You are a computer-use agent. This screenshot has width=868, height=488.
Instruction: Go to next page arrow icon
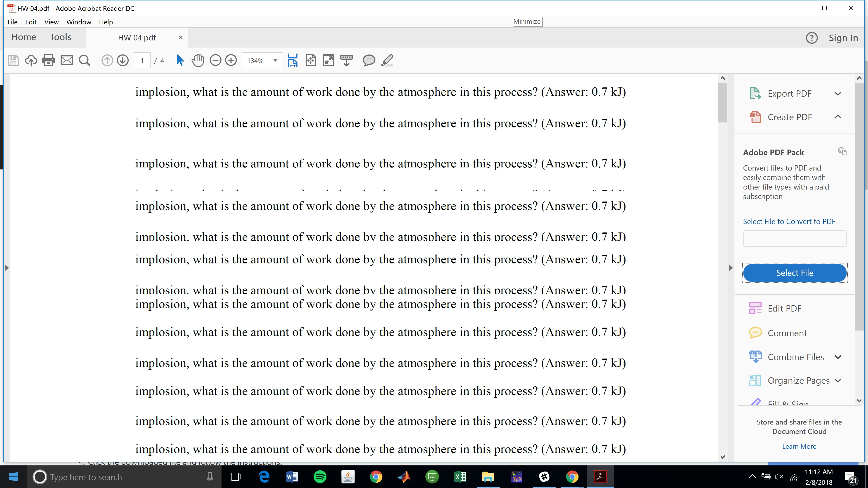click(x=123, y=61)
